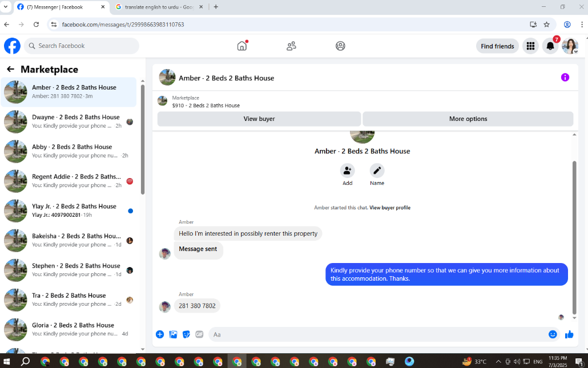
Task: Show hidden system tray icons arrow
Action: 498,362
